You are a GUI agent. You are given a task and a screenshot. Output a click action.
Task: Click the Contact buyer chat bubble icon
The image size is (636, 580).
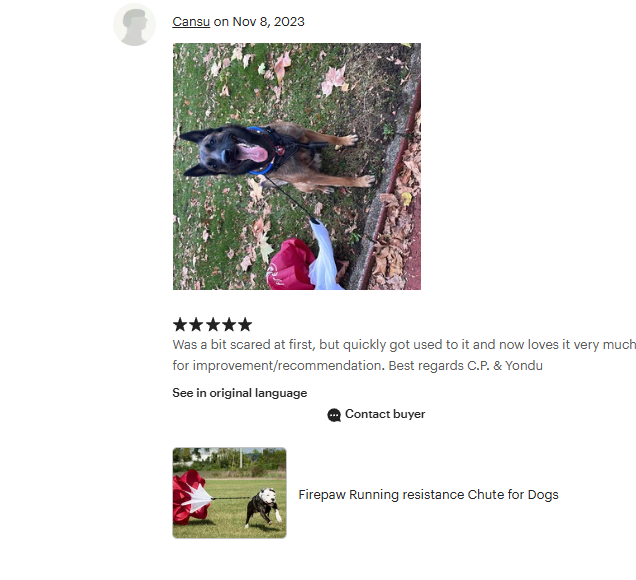tap(334, 415)
